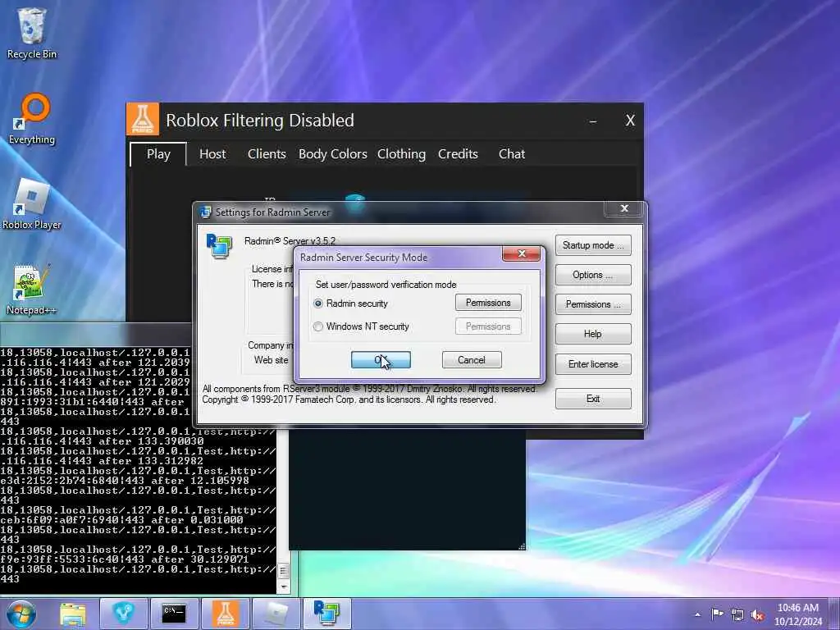Open the Action Center flag tray icon
840x630 pixels.
[717, 614]
